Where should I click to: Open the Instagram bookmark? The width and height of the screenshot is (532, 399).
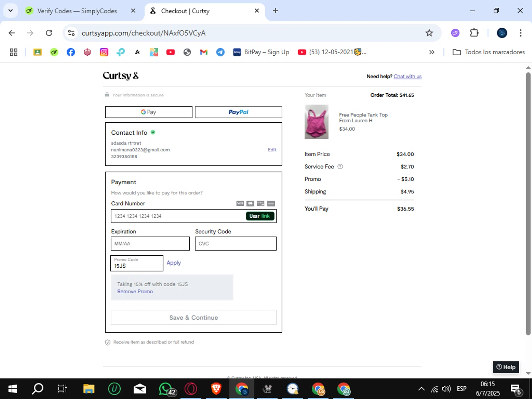pos(104,52)
